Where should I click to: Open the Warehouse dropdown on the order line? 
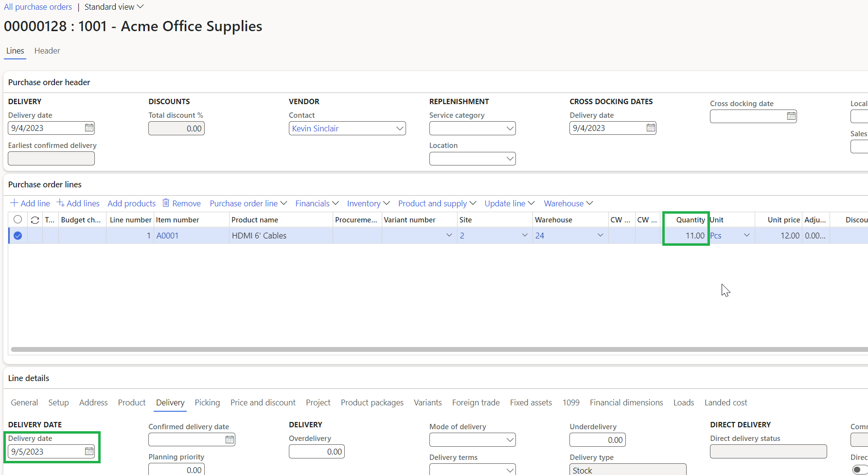(600, 235)
